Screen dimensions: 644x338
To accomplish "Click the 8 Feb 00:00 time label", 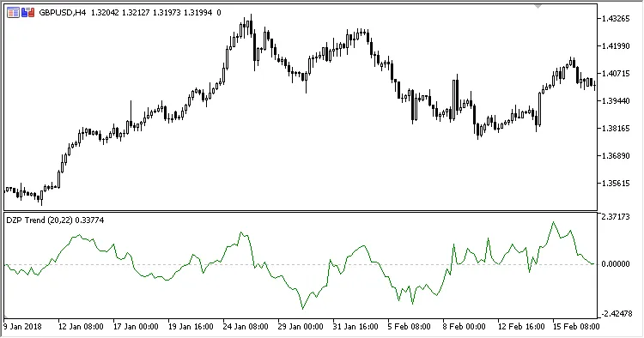I will pos(464,327).
